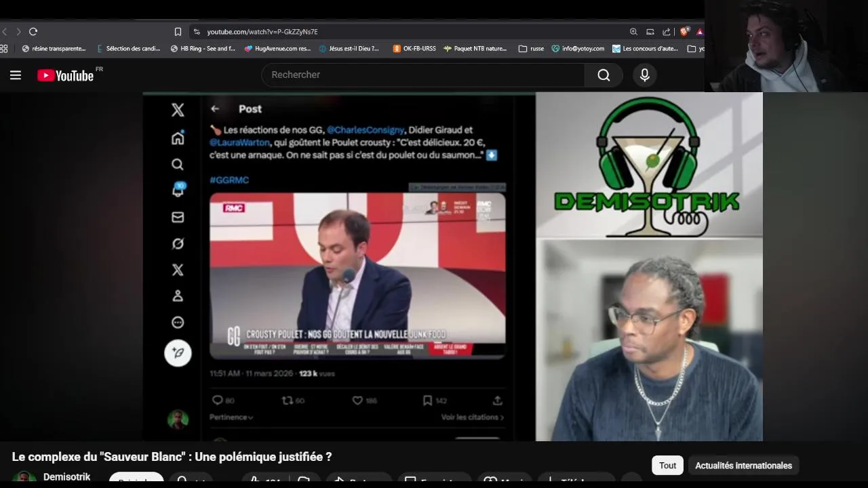Click the @CharlesConsigny mention
The height and width of the screenshot is (488, 868).
click(366, 129)
